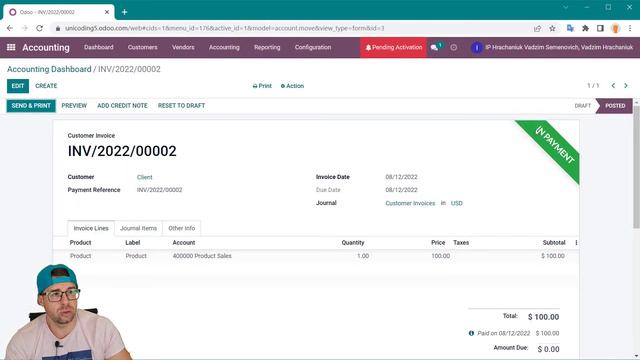This screenshot has height=360, width=640.
Task: Switch to the Other Info tab
Action: pyautogui.click(x=182, y=228)
